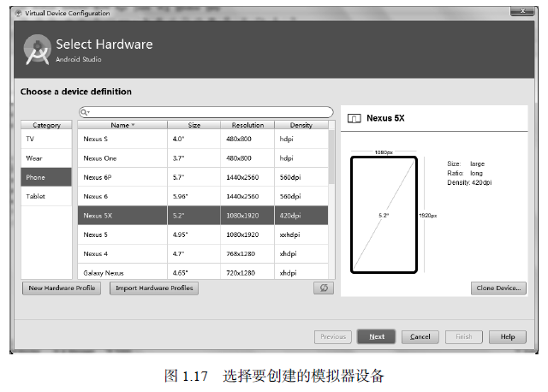Select the Nexus One device row
The width and height of the screenshot is (548, 392).
[203, 158]
